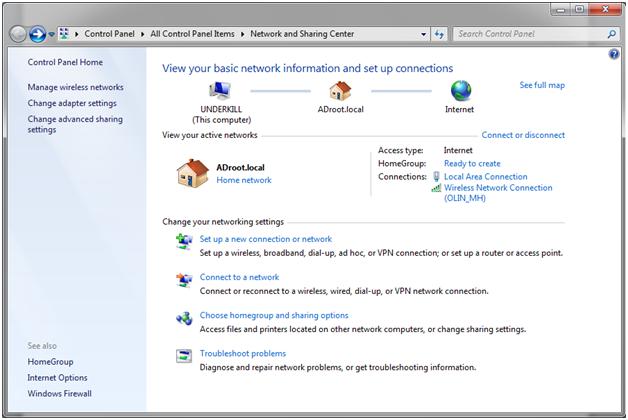Open the Home network link

coord(244,180)
